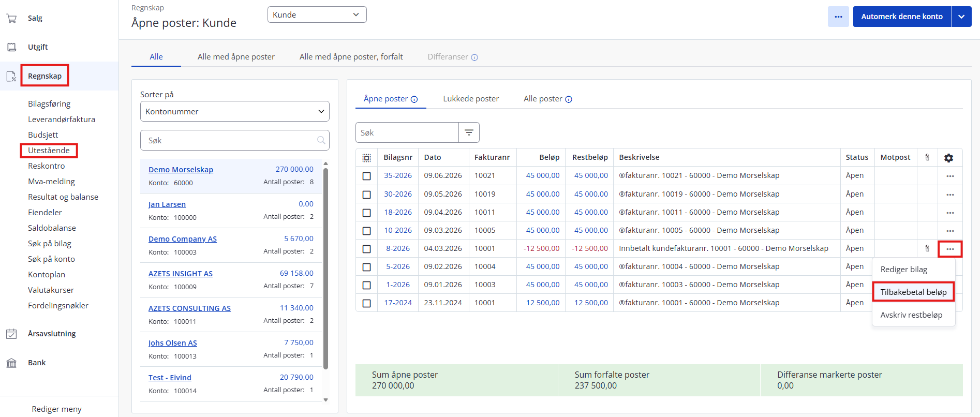Check the box for Bilagsnr 10-2026

pos(366,231)
